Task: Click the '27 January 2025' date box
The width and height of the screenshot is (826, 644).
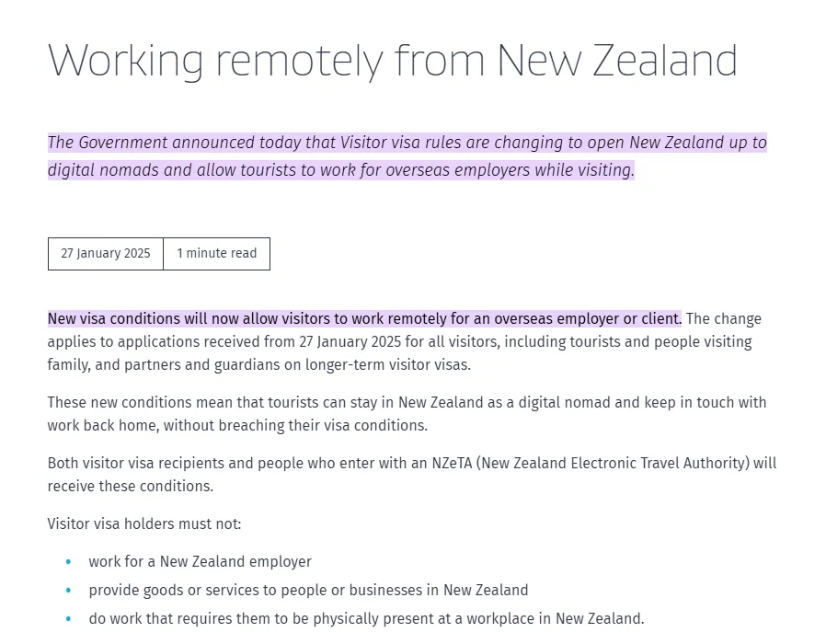Action: tap(106, 254)
